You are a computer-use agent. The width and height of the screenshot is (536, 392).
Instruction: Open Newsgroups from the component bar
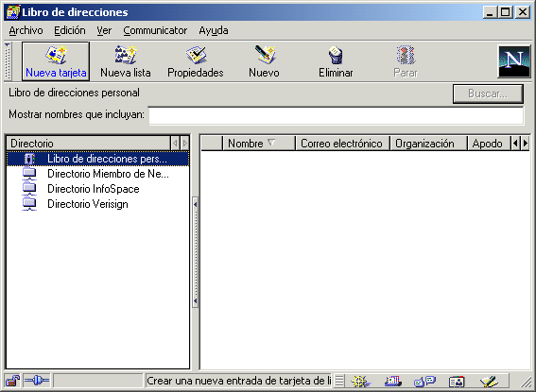coord(424,381)
